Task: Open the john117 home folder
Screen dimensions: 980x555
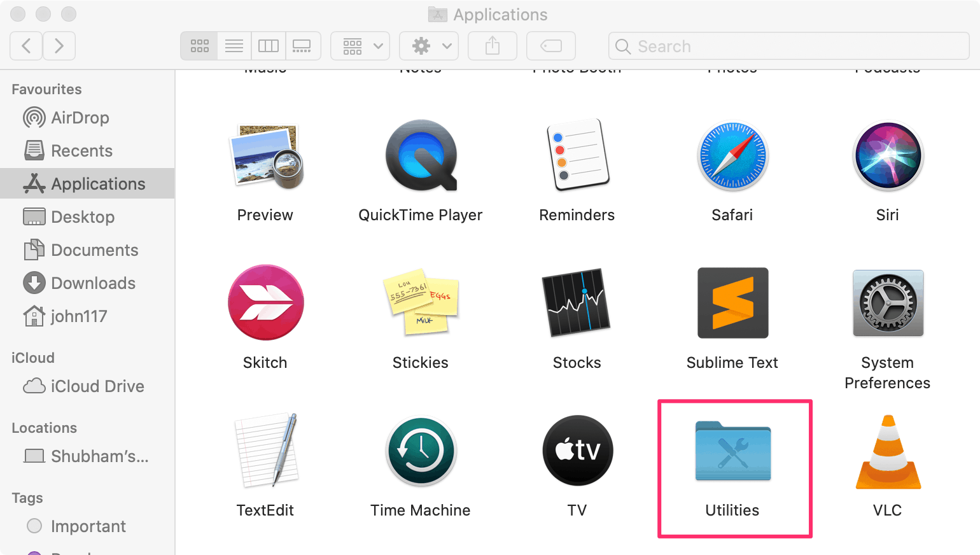Action: (87, 316)
